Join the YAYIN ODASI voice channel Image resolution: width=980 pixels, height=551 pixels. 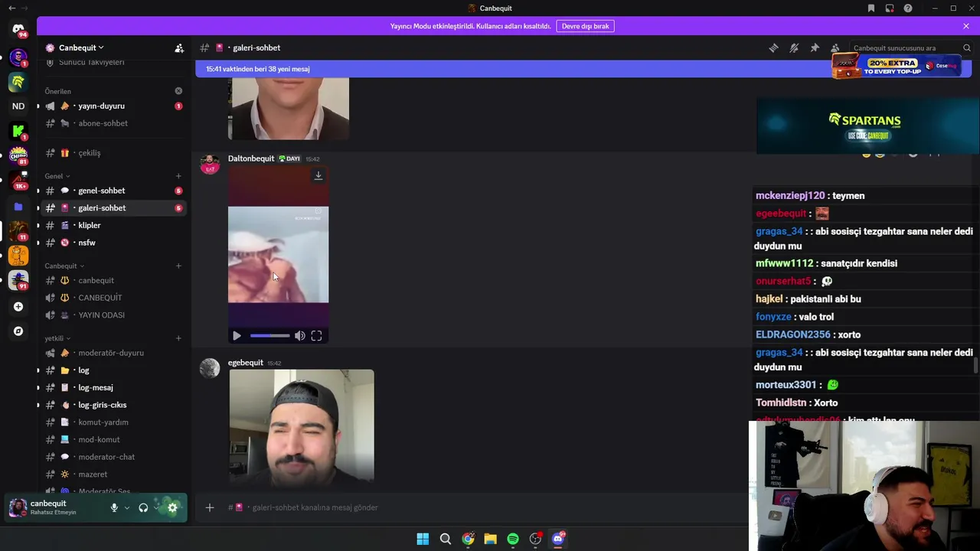113,315
